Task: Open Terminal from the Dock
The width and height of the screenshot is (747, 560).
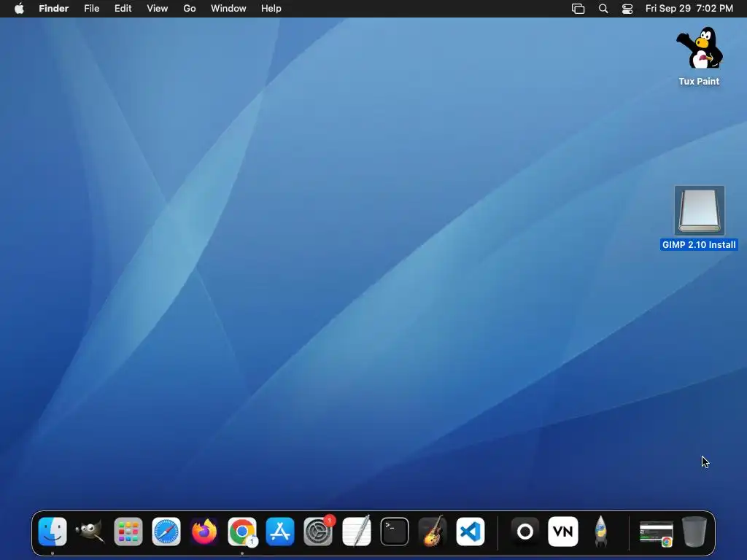Action: pos(395,532)
